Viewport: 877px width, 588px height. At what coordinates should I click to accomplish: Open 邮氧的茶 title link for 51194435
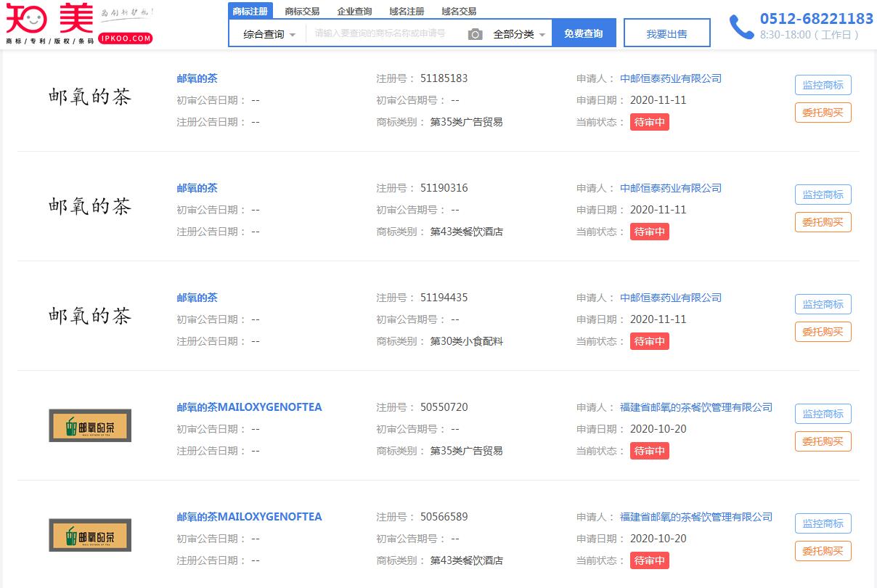tap(197, 298)
